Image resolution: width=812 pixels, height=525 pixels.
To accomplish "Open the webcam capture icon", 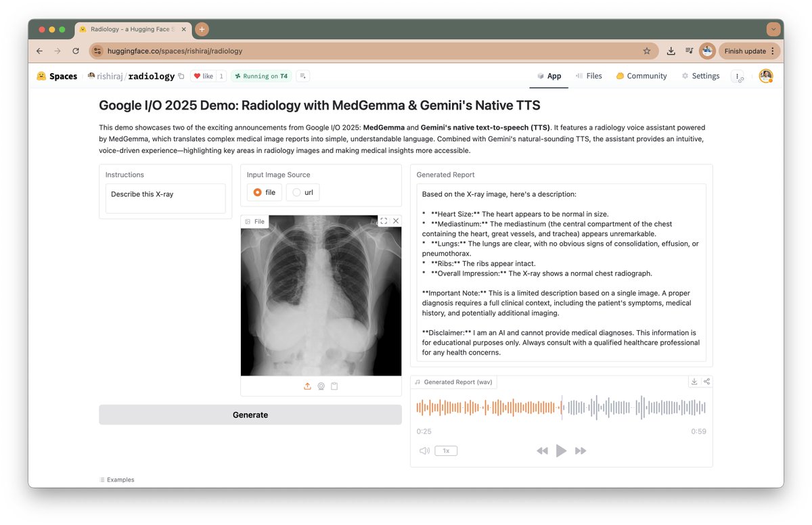I will 321,386.
